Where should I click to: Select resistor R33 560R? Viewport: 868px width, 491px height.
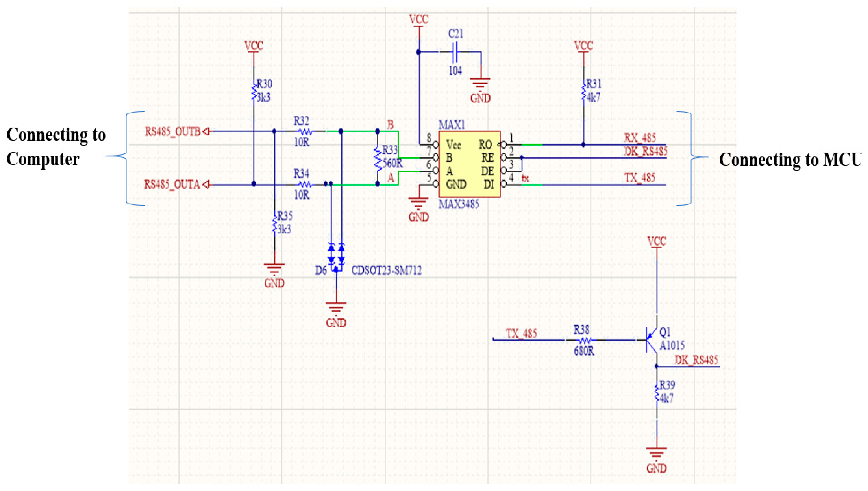pos(377,159)
